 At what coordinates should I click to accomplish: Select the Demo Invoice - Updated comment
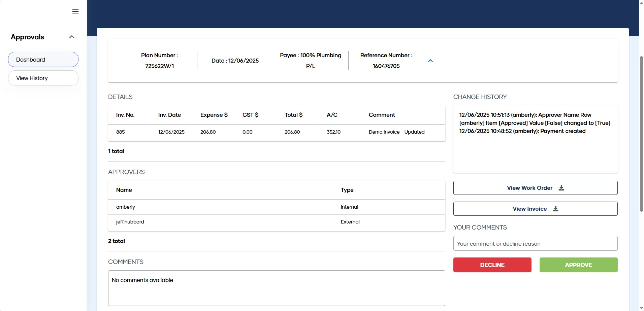pos(396,132)
